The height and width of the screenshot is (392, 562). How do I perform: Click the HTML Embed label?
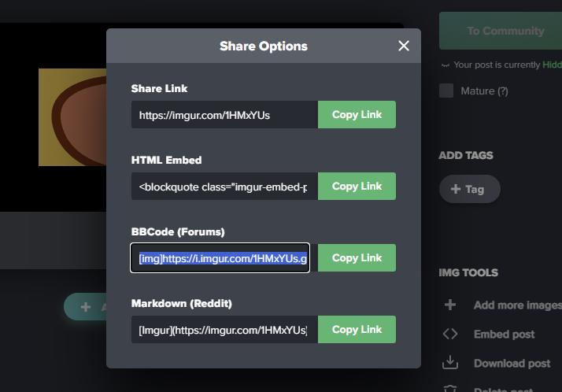click(166, 160)
